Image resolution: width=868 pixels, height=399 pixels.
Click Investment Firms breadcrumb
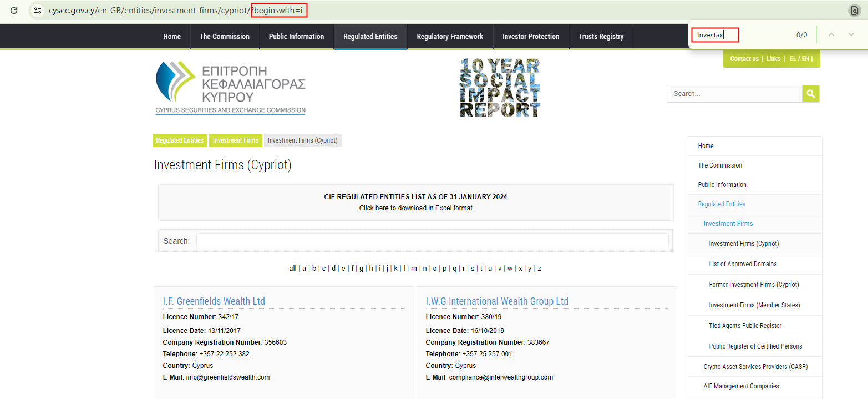click(x=236, y=140)
